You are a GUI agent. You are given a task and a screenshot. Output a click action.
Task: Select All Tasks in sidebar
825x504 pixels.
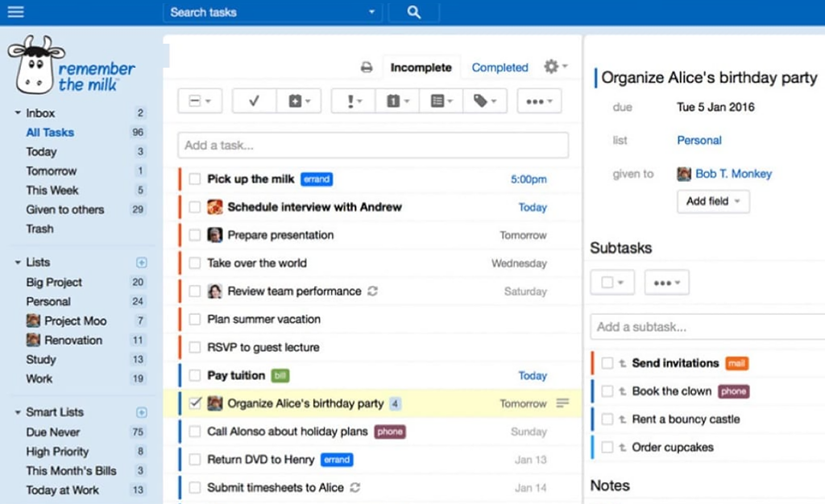(50, 132)
